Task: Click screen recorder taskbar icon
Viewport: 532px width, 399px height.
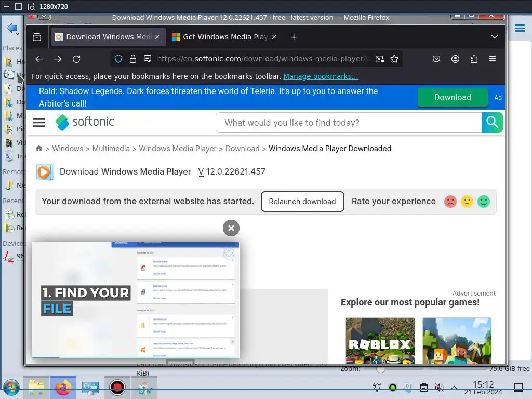Action: tap(117, 388)
